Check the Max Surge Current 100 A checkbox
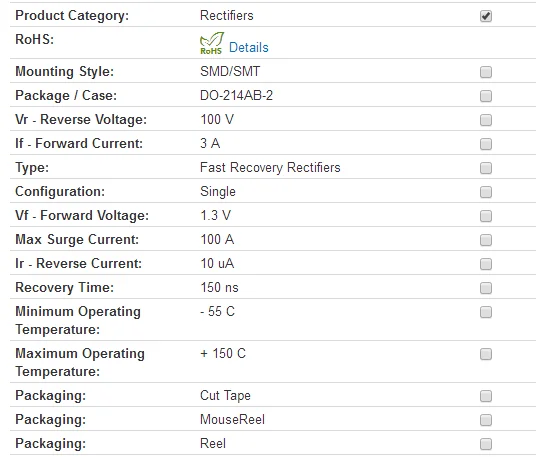The image size is (536, 457). point(486,240)
